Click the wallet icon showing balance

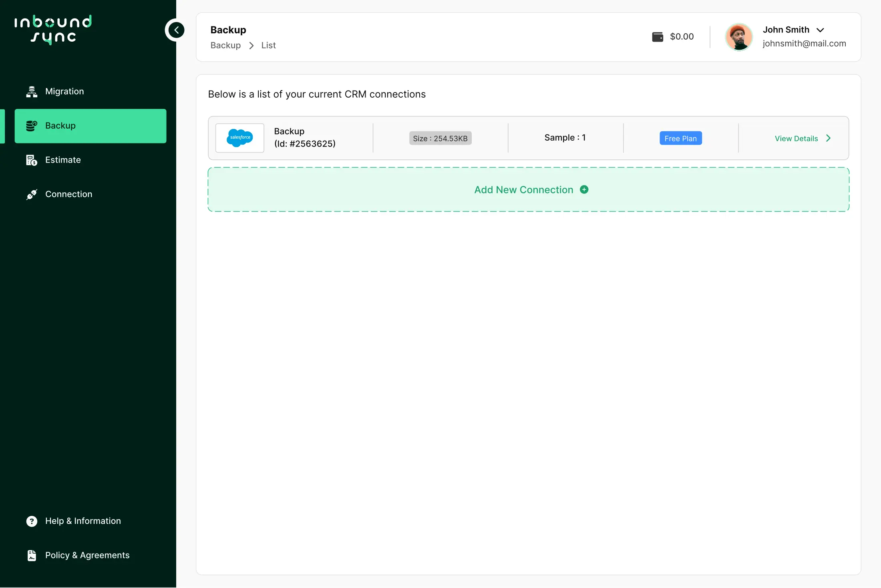coord(657,36)
